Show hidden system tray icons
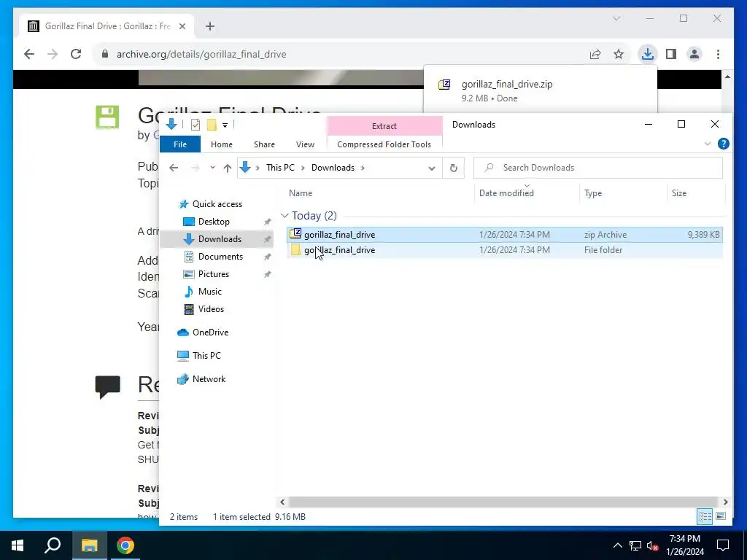The image size is (747, 560). (617, 545)
